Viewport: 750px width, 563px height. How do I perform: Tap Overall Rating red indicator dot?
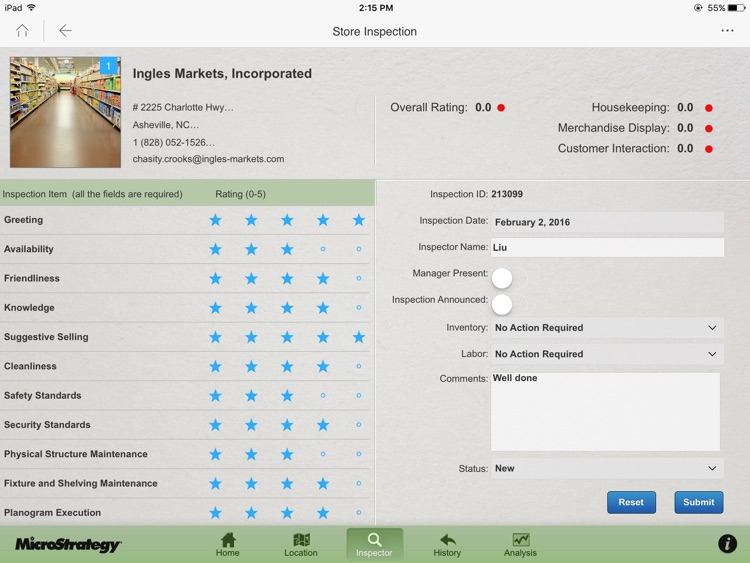(x=501, y=108)
